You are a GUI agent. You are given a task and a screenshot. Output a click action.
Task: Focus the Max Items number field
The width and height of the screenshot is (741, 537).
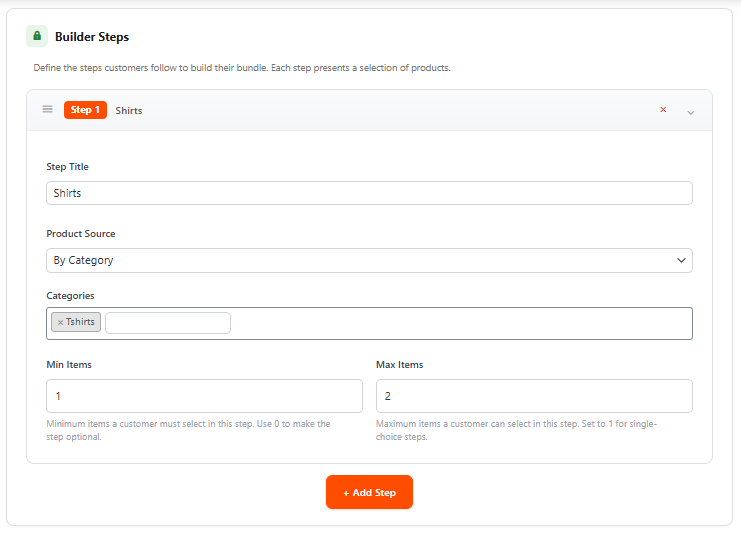point(534,396)
